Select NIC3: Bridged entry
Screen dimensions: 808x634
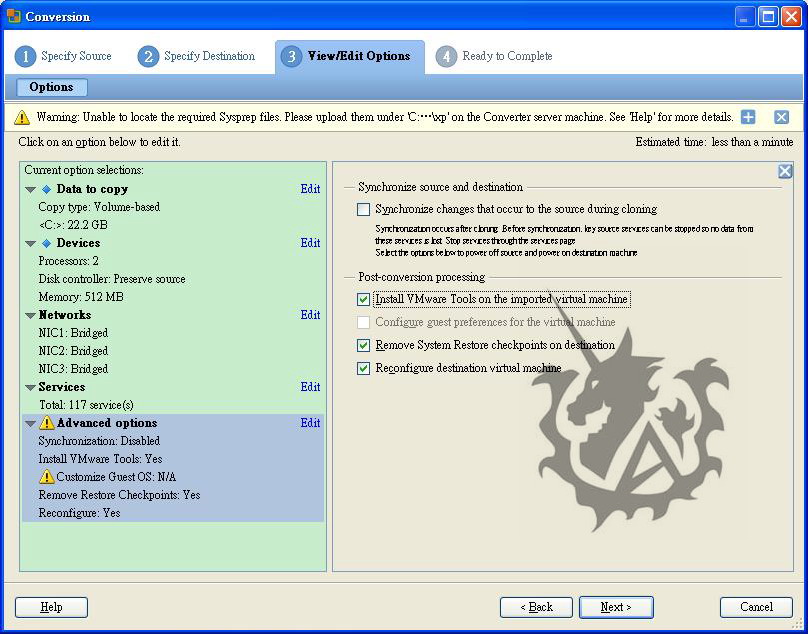pos(73,370)
